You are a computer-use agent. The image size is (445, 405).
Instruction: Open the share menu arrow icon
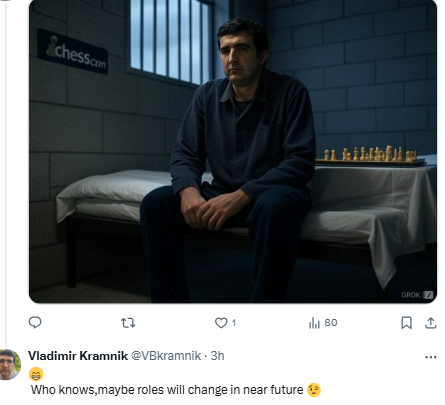click(x=431, y=323)
